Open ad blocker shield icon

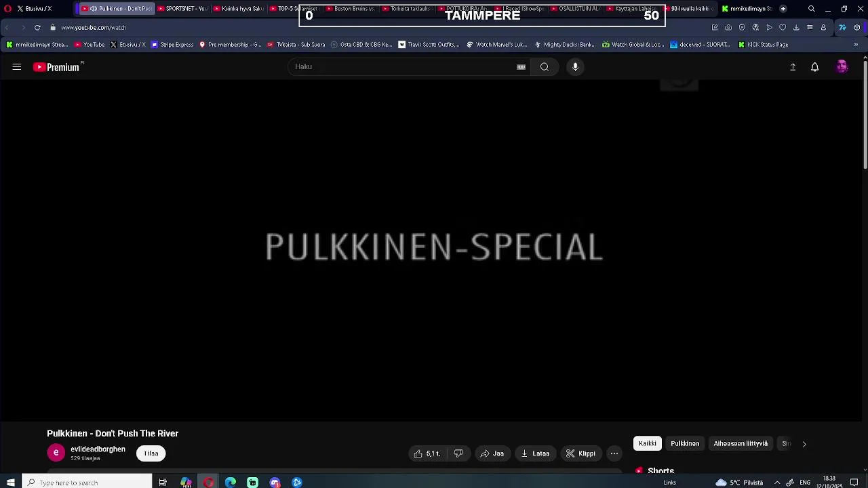point(742,28)
